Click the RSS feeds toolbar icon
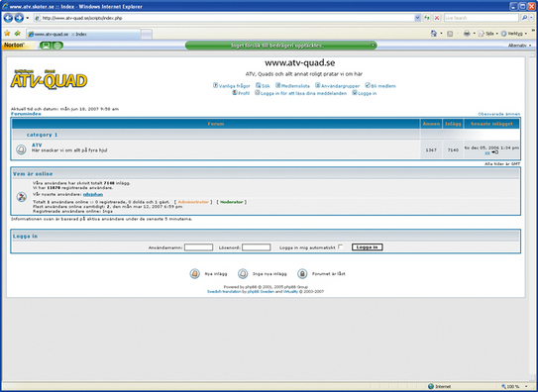The width and height of the screenshot is (538, 392). click(450, 34)
